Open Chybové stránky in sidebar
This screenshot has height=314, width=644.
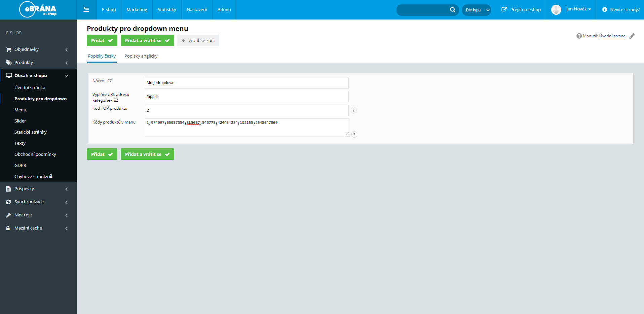click(31, 176)
